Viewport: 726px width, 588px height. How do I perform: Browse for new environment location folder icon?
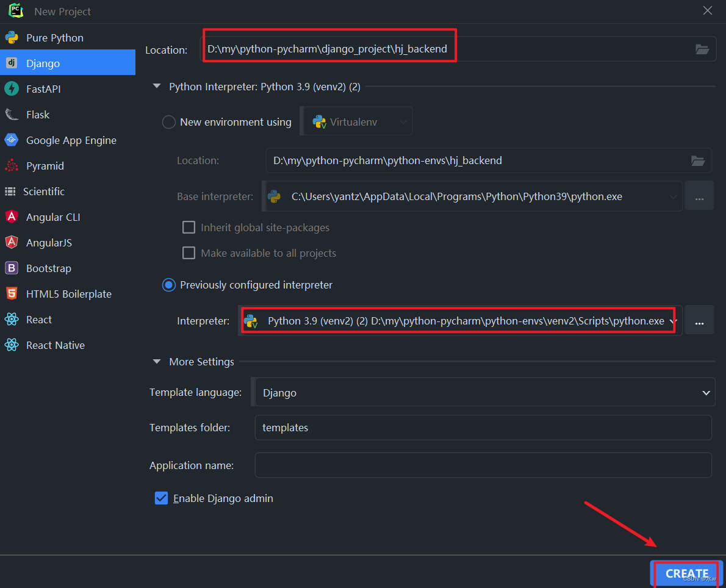(x=698, y=160)
